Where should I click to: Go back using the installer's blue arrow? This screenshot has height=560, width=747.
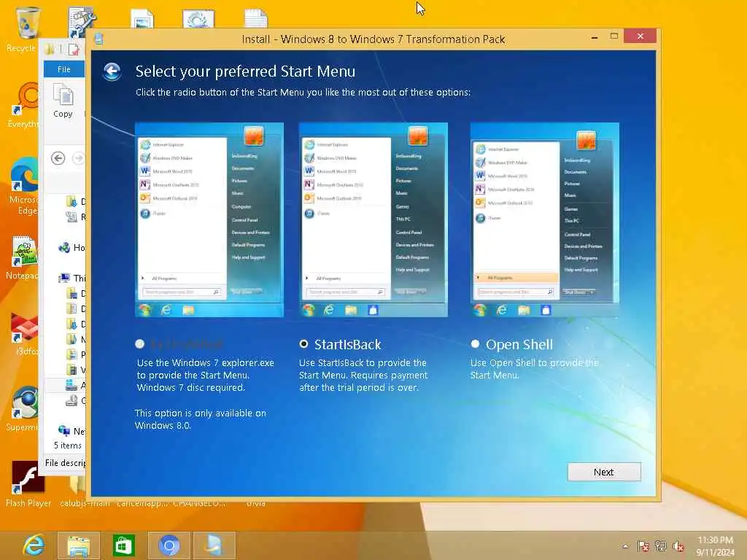112,71
